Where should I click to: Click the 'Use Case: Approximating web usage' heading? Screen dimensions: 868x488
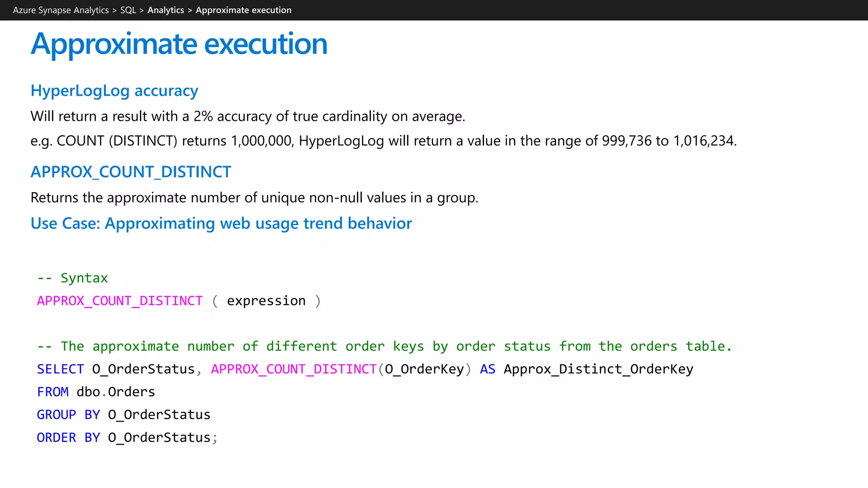221,224
